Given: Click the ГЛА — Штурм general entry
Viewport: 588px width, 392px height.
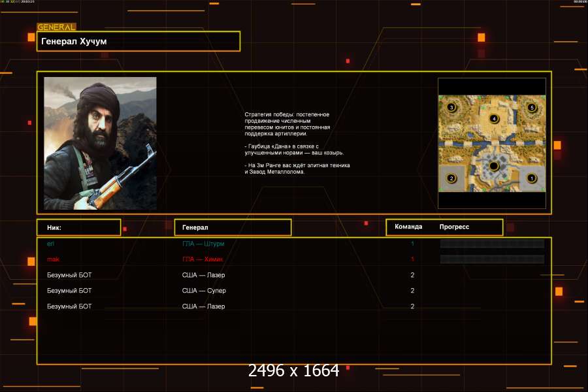Looking at the screenshot, I should (203, 244).
